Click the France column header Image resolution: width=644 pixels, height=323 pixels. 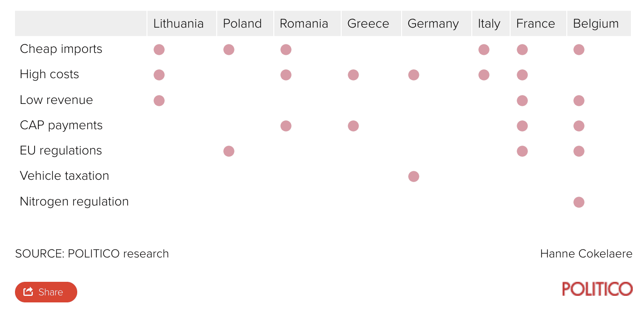coord(535,24)
